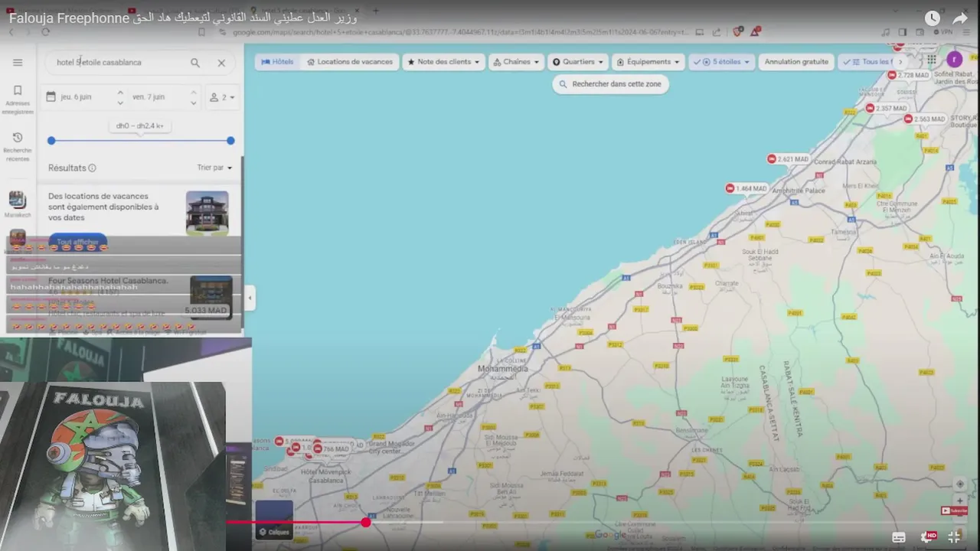Expand the Chaînes filter dropdown
The image size is (980, 551).
coord(516,62)
